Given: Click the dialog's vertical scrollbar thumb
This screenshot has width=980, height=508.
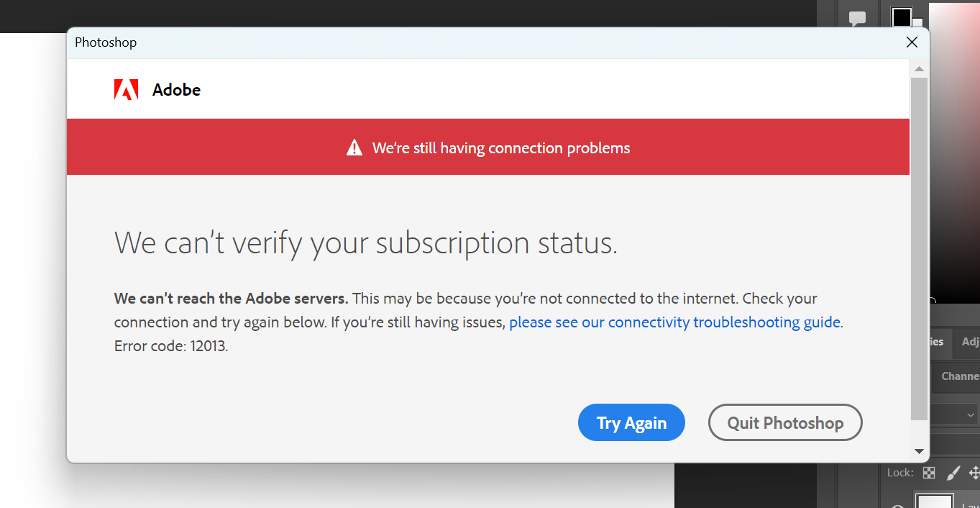Looking at the screenshot, I should [x=919, y=248].
